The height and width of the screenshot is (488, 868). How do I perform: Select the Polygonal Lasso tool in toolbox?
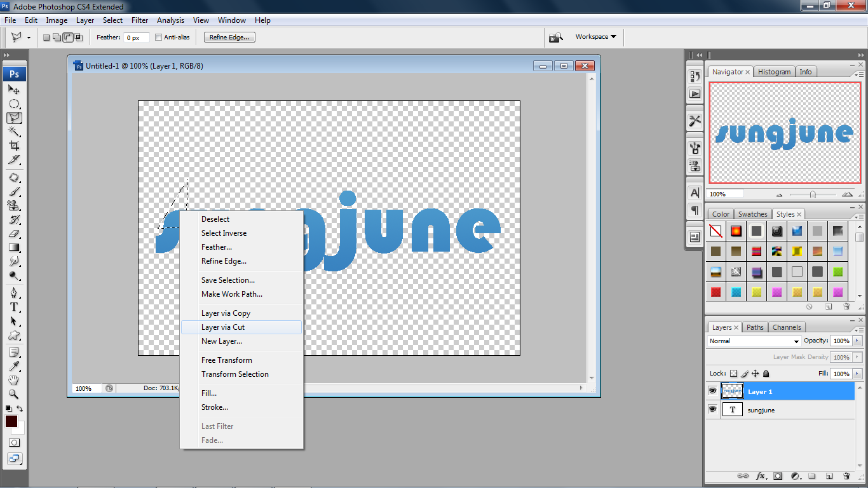tap(14, 118)
